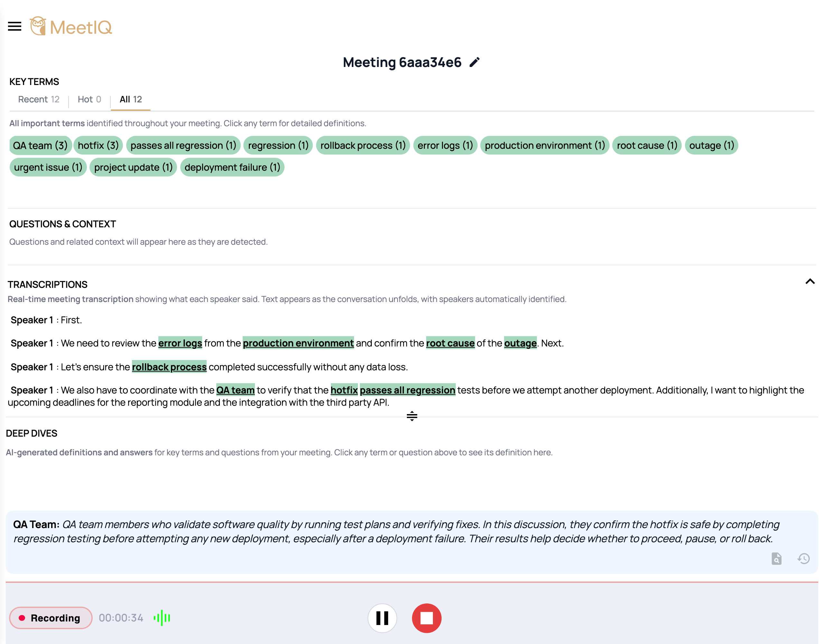Click the green audio level indicator
The image size is (824, 644).
(x=162, y=618)
